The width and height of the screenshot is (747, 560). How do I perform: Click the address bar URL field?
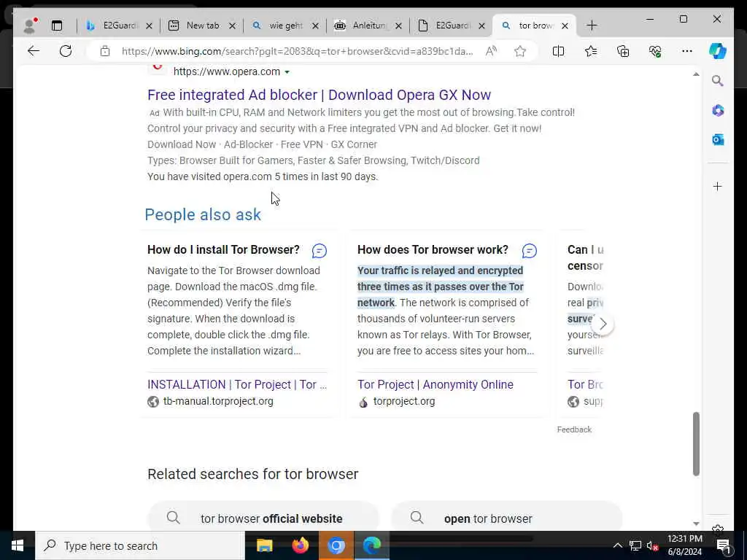click(x=298, y=51)
